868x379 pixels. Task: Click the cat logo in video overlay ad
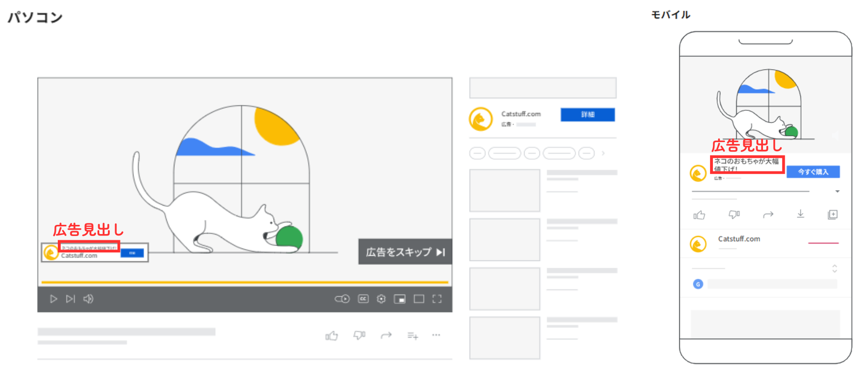tap(51, 252)
